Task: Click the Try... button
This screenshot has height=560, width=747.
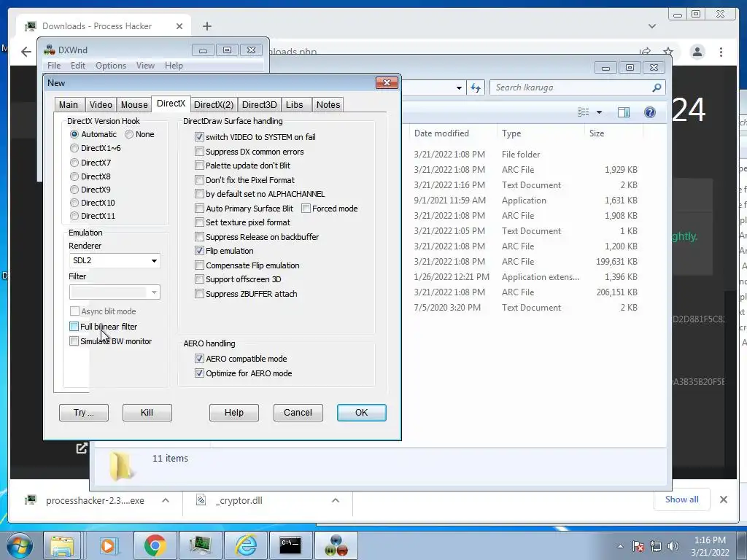Action: click(x=84, y=413)
